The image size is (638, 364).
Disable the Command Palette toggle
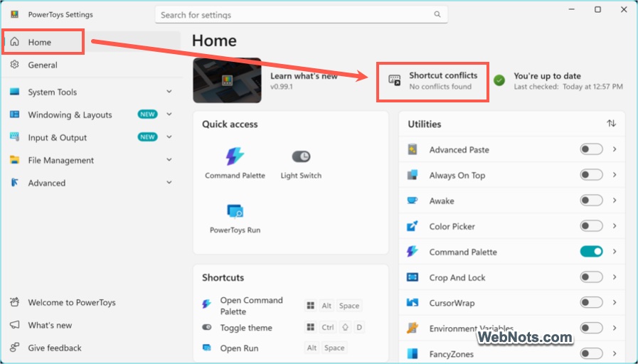tap(591, 252)
